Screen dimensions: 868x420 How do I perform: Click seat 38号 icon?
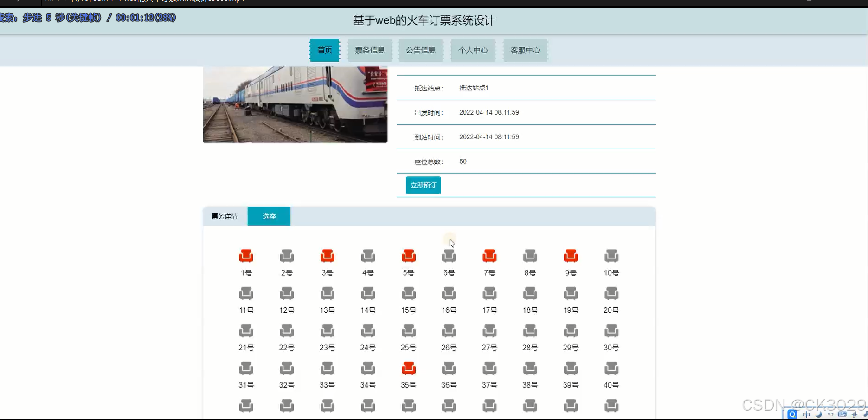(x=530, y=368)
